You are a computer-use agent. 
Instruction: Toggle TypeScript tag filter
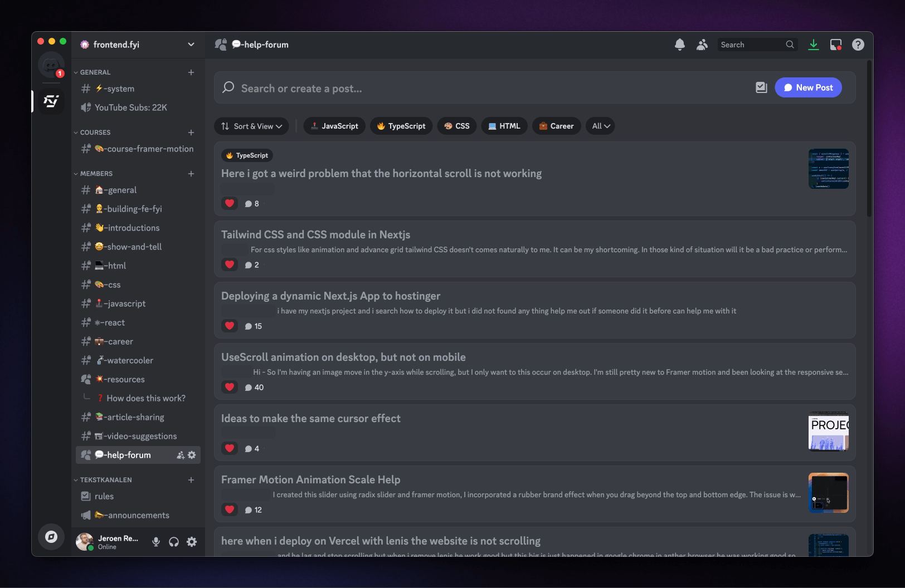[401, 126]
